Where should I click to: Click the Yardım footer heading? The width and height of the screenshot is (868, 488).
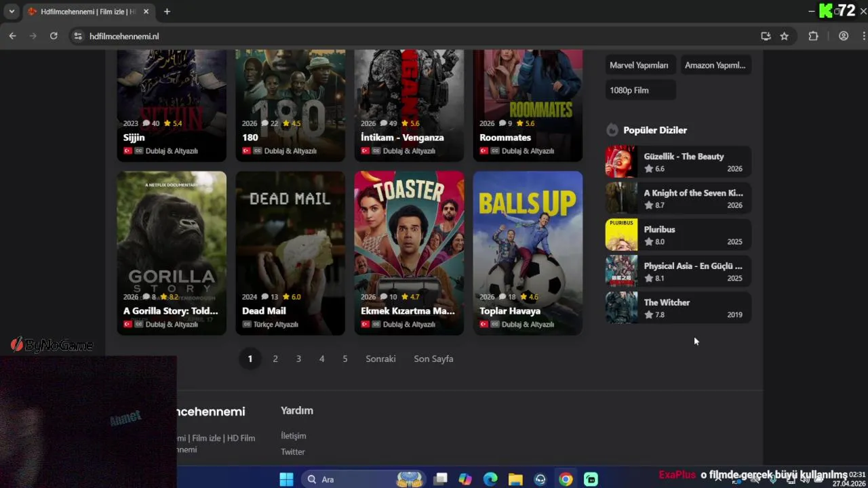tap(297, 411)
